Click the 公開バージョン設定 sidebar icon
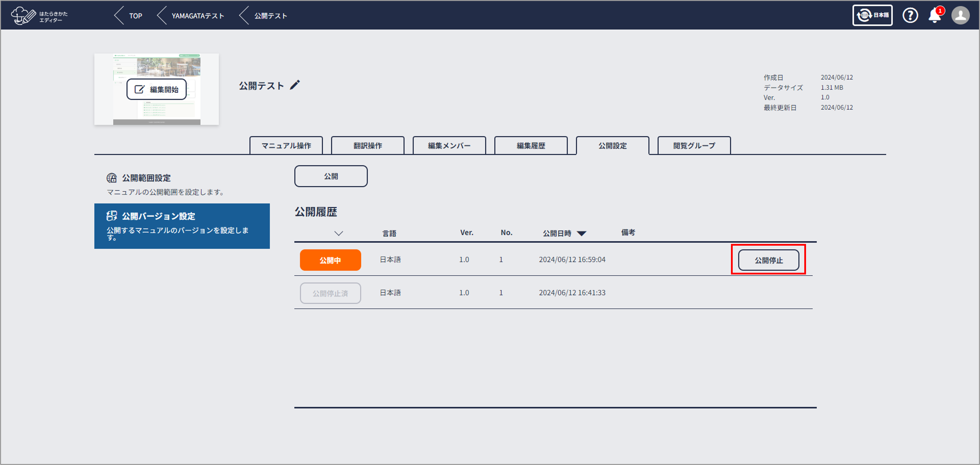Image resolution: width=980 pixels, height=465 pixels. (111, 216)
